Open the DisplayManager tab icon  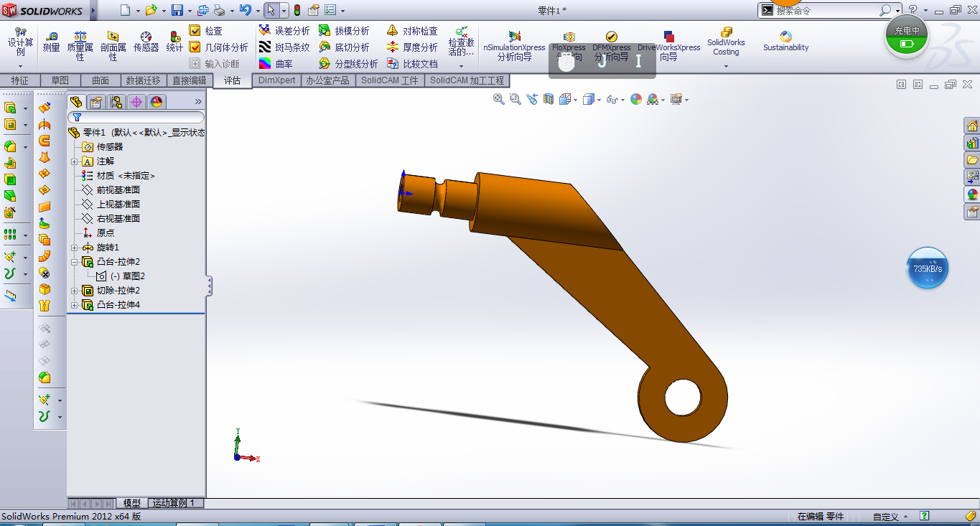156,101
